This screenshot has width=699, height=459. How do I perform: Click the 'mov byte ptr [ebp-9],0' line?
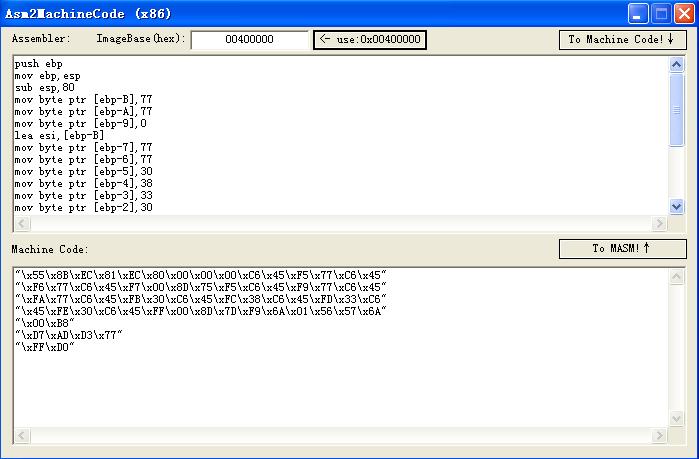(80, 124)
